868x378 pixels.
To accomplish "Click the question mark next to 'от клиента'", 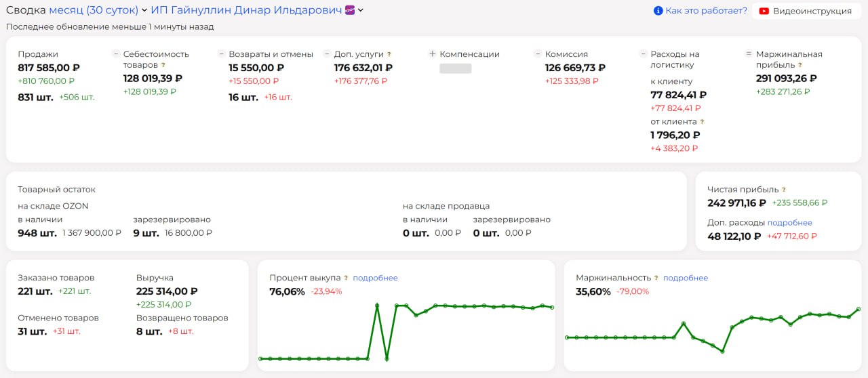I will [702, 122].
